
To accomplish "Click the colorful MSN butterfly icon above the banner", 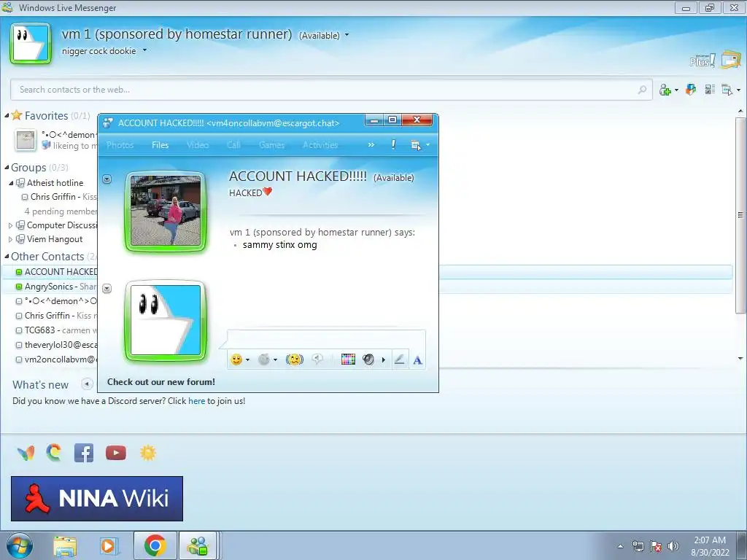I will 26,453.
